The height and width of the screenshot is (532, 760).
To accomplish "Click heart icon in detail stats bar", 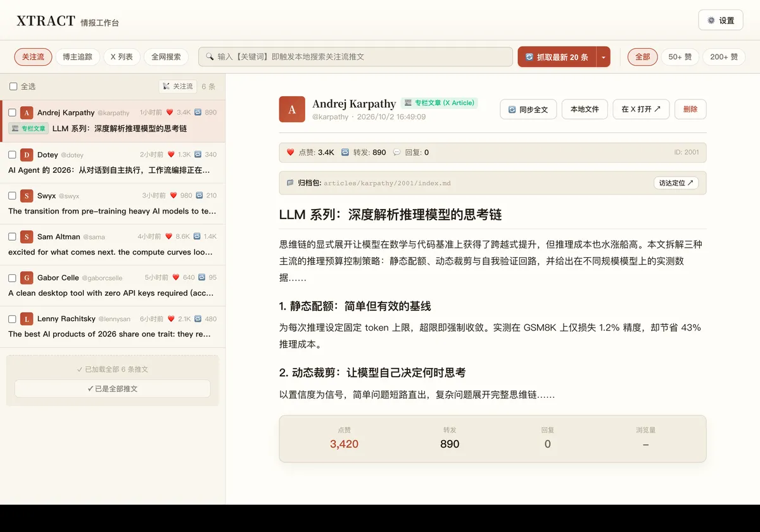I will click(291, 153).
